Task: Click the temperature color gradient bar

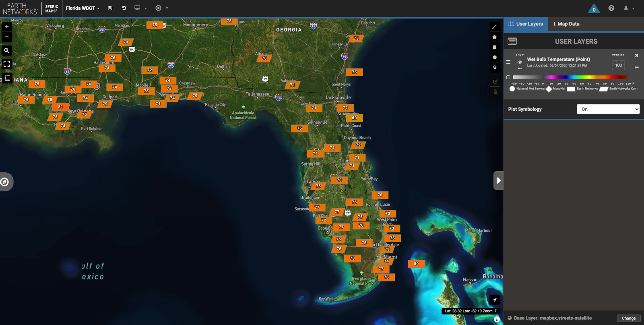Action: click(x=570, y=77)
